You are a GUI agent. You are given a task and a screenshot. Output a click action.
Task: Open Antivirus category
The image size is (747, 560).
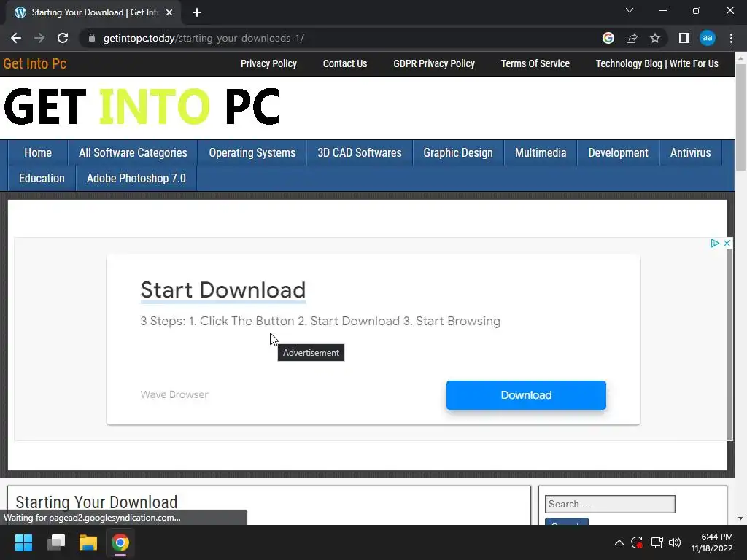pyautogui.click(x=690, y=153)
